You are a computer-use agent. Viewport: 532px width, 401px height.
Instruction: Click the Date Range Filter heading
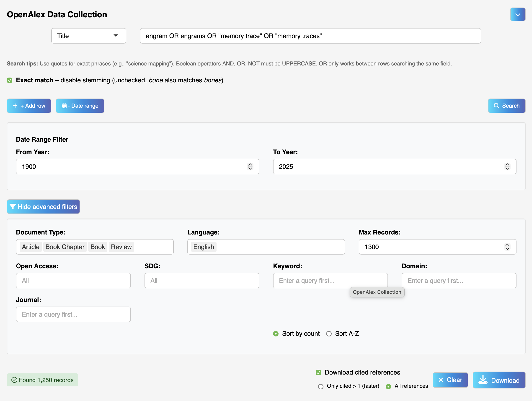[x=42, y=139]
